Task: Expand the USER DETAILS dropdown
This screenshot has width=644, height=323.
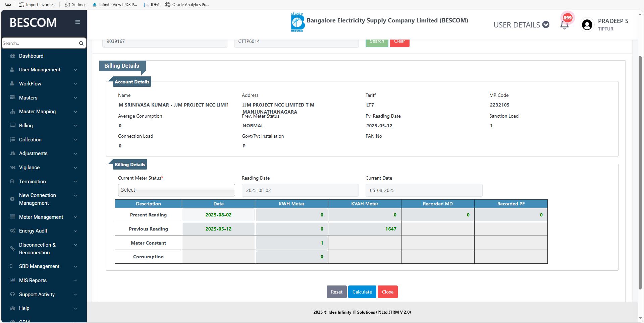Action: coord(521,25)
